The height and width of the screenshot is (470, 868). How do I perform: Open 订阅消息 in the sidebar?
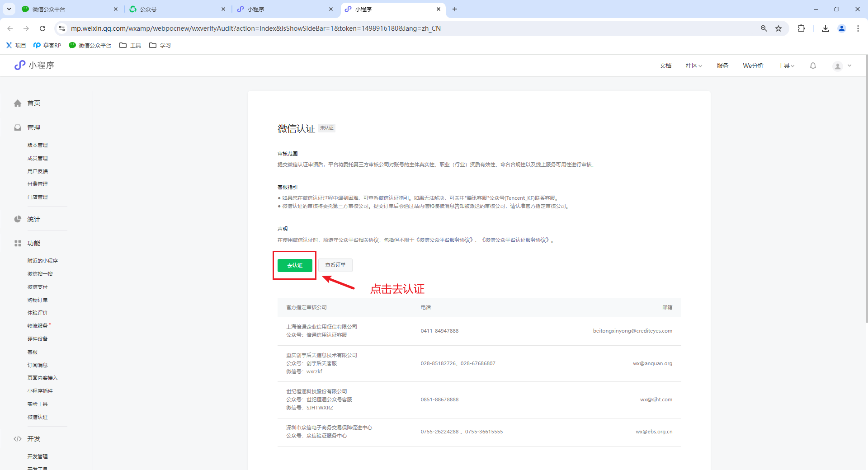(x=38, y=365)
